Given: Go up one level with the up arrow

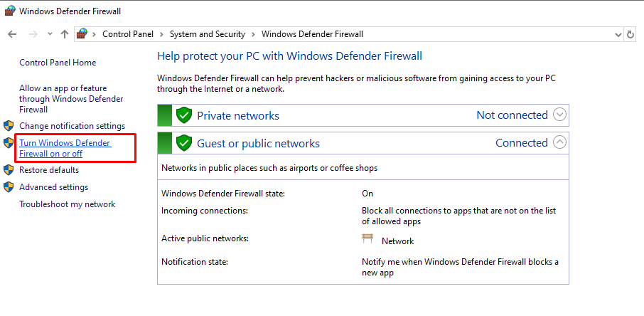Looking at the screenshot, I should [65, 34].
